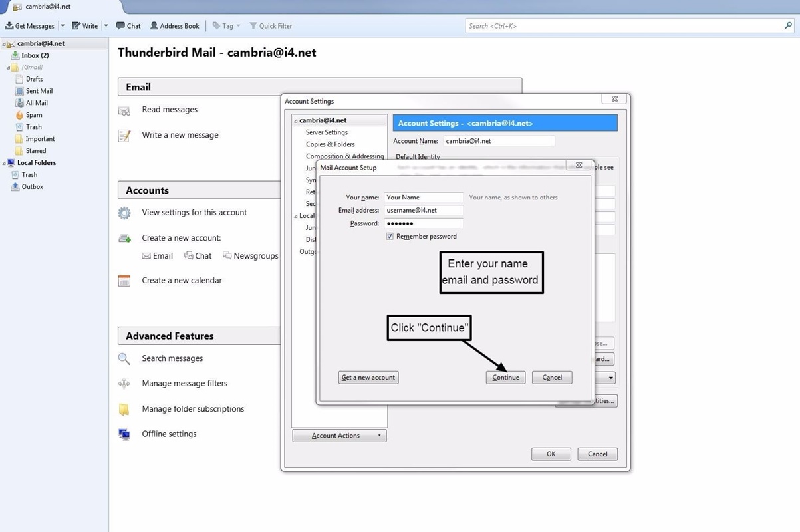This screenshot has height=532, width=800.
Task: Open the Inbox (2) folder
Action: [35, 55]
